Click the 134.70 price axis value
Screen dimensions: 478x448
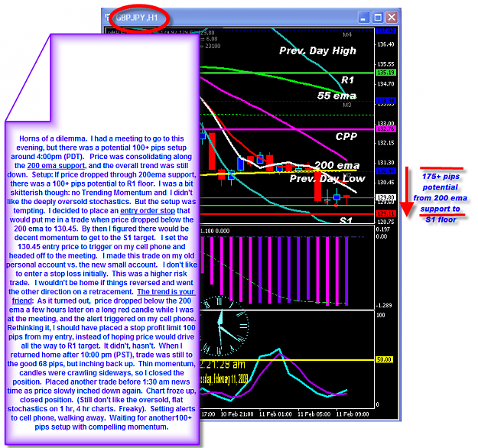(x=385, y=84)
